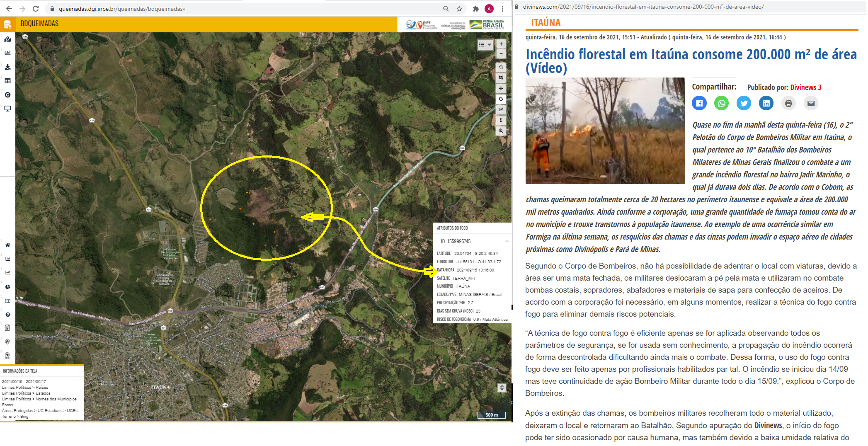This screenshot has height=446, width=868.
Task: Open the pie chart icon in sidebar
Action: pyautogui.click(x=7, y=287)
